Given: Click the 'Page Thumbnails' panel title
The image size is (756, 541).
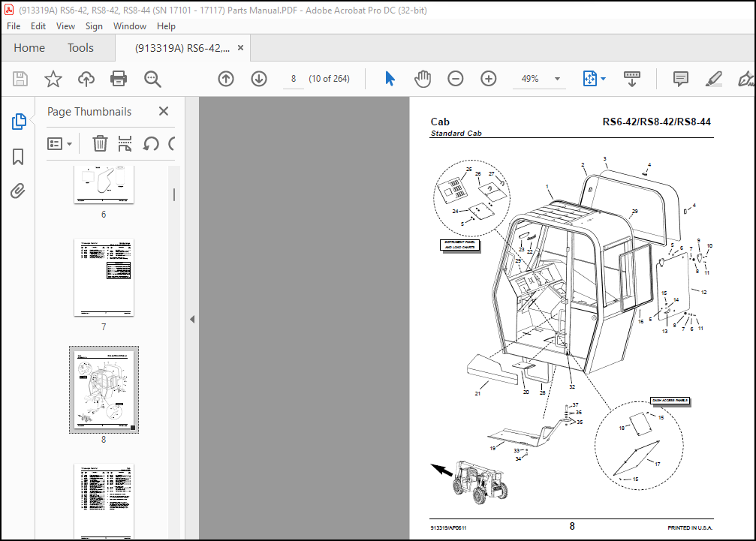Looking at the screenshot, I should [89, 112].
